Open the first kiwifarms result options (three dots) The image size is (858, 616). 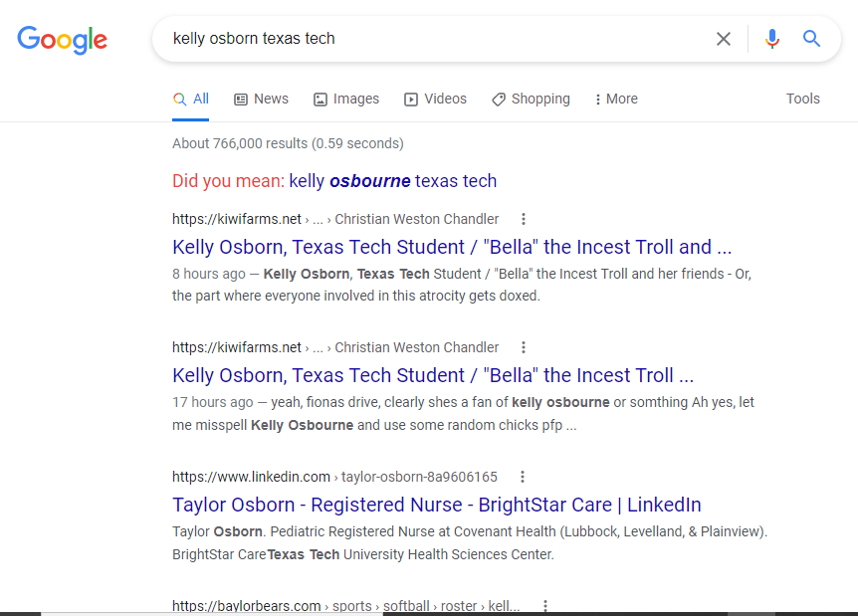[x=524, y=219]
